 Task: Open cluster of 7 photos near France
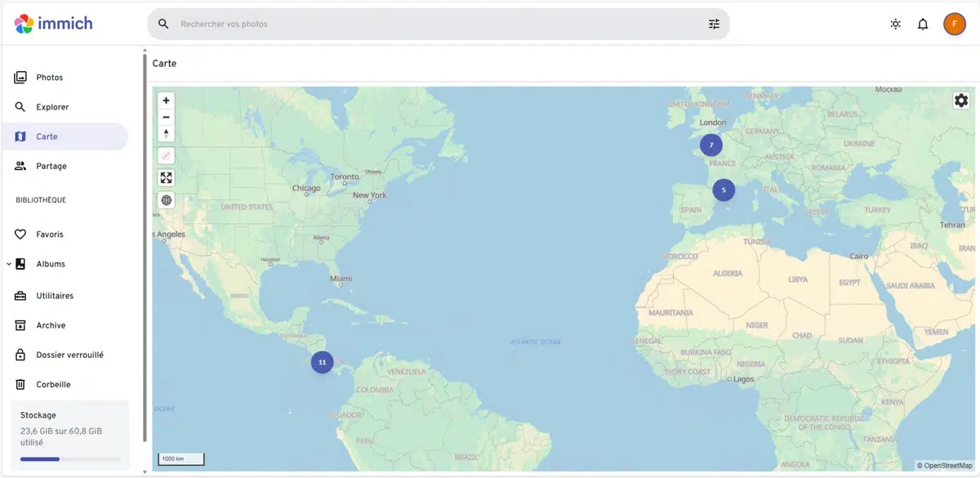click(x=711, y=145)
